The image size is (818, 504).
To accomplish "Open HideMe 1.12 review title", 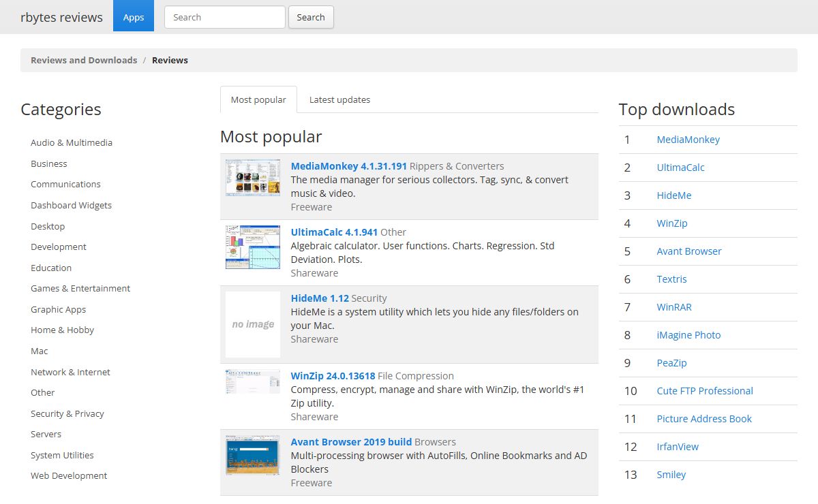I will [320, 298].
